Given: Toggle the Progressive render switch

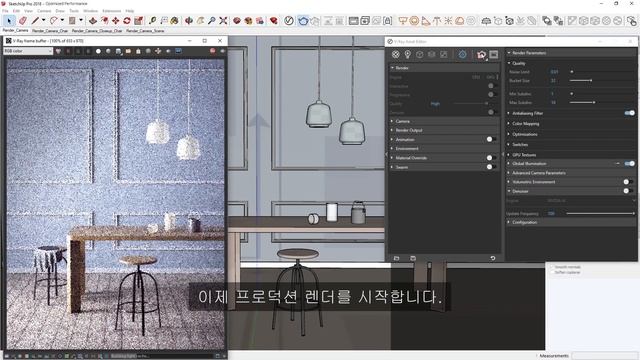Looking at the screenshot, I should click(x=492, y=95).
